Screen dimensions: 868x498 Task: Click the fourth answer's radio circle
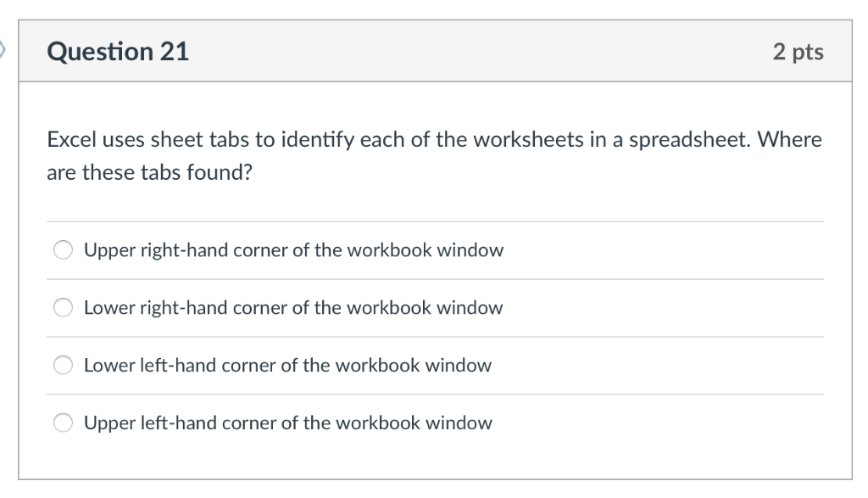tap(63, 422)
